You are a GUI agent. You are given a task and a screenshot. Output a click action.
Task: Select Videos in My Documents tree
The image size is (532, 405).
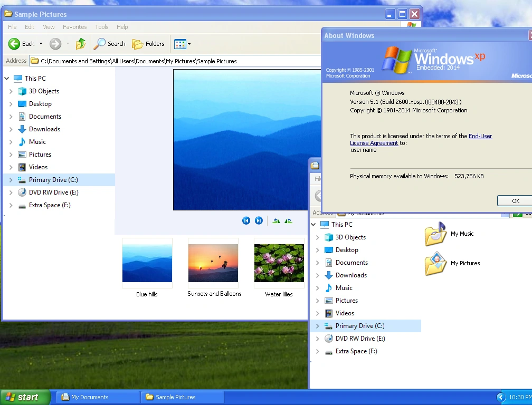point(339,313)
